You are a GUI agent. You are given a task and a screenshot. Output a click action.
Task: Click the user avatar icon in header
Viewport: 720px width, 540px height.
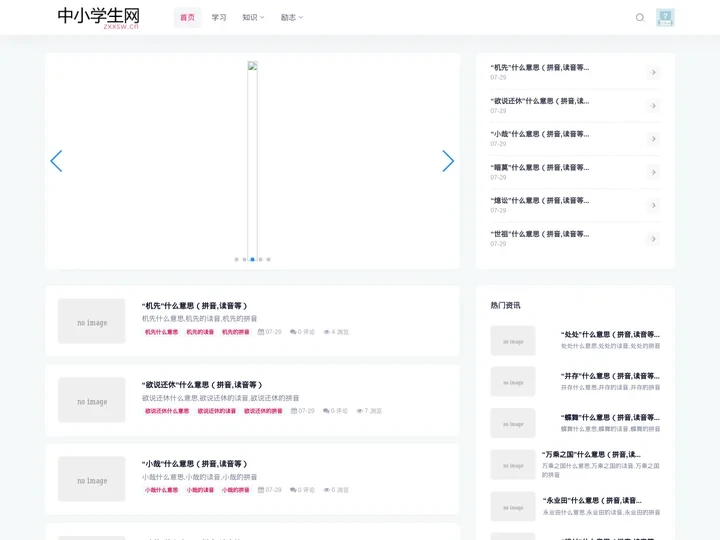click(665, 17)
